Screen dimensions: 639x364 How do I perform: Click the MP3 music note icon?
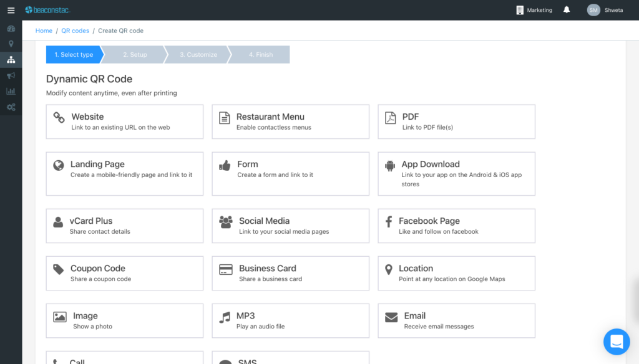225,317
